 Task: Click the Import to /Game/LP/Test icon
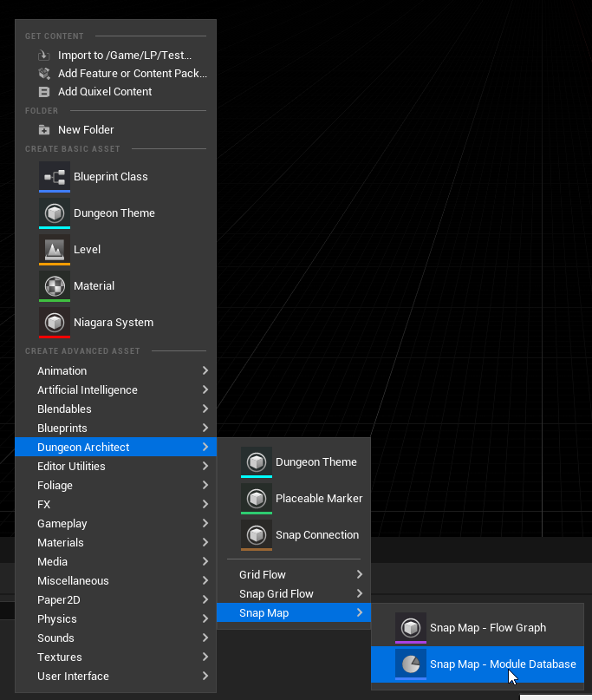click(43, 55)
